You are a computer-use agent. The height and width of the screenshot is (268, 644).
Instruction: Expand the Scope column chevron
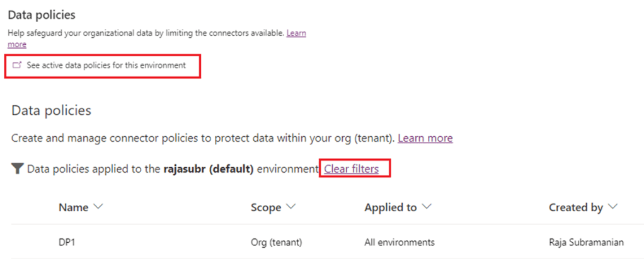(290, 207)
